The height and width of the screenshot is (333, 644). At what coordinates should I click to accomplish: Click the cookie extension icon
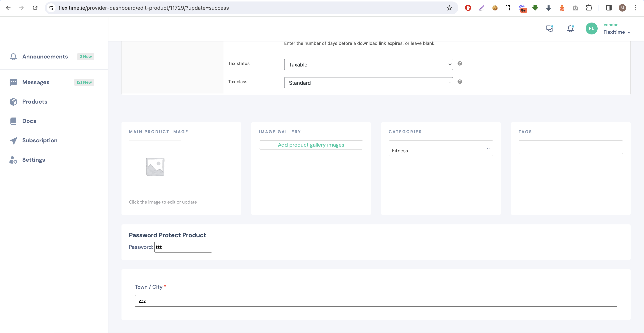point(495,8)
